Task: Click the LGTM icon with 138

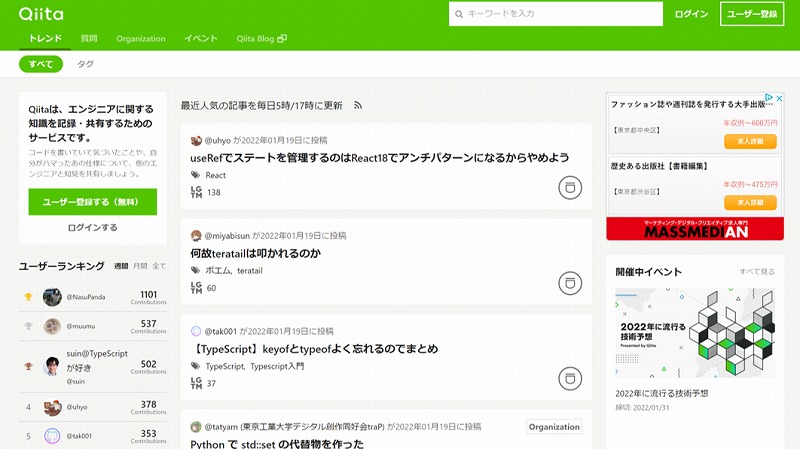Action: pos(196,192)
